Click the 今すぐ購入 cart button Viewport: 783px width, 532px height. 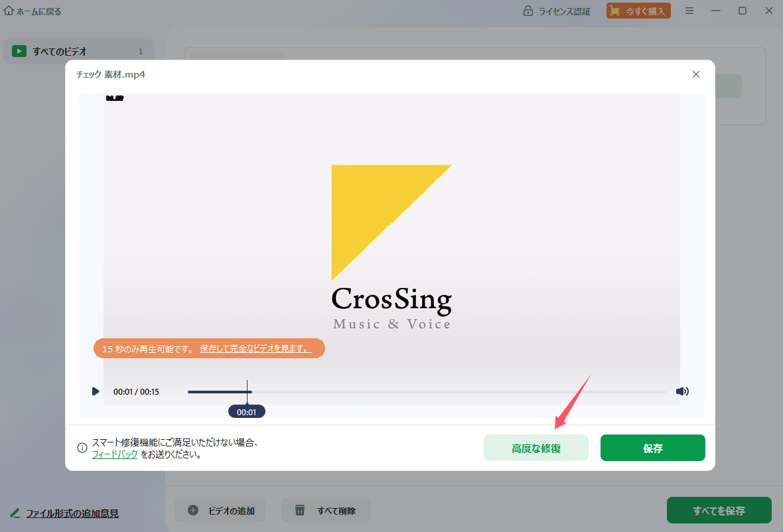pos(638,11)
